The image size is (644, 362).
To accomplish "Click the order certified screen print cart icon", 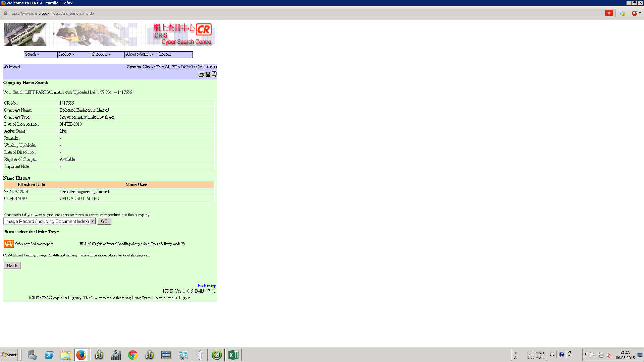I will pos(9,244).
